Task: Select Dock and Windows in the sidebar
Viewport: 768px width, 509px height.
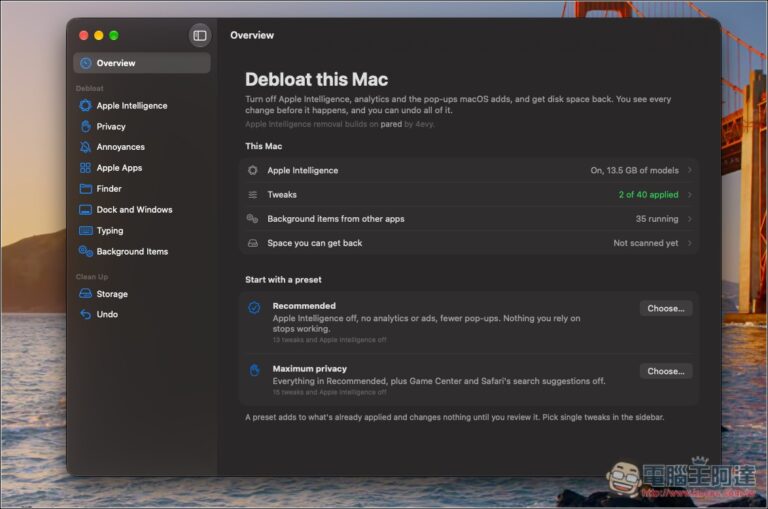Action: [135, 210]
